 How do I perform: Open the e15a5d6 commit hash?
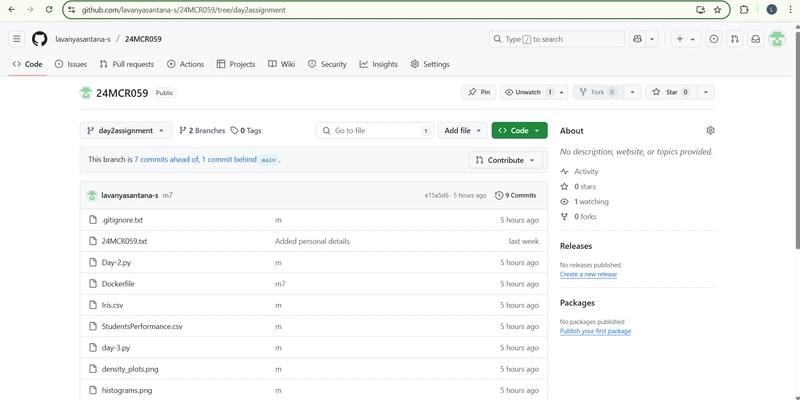click(x=436, y=195)
